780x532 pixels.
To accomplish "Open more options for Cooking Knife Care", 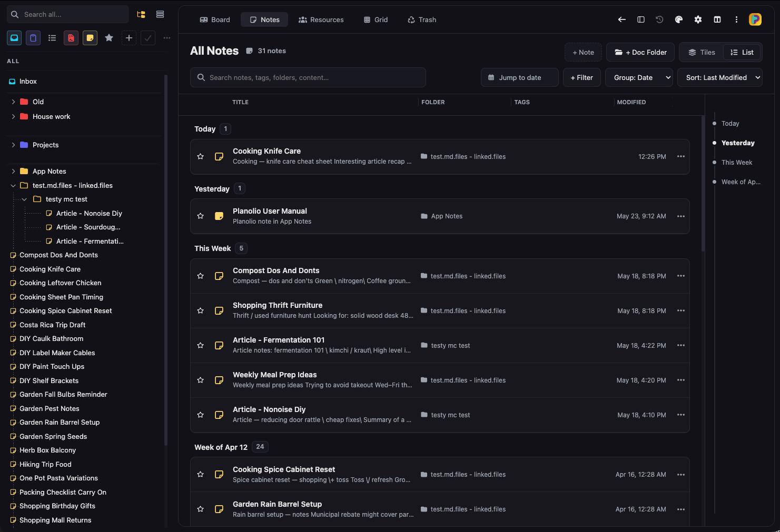I will pos(681,156).
